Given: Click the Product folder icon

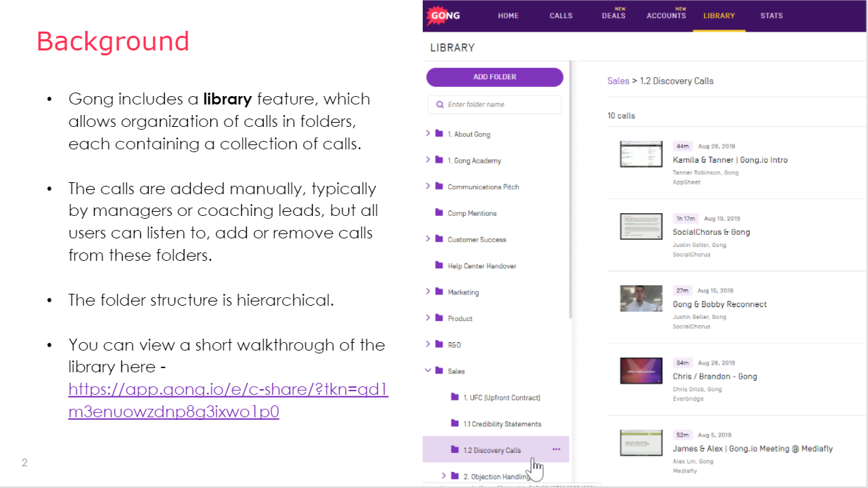Looking at the screenshot, I should pos(440,318).
